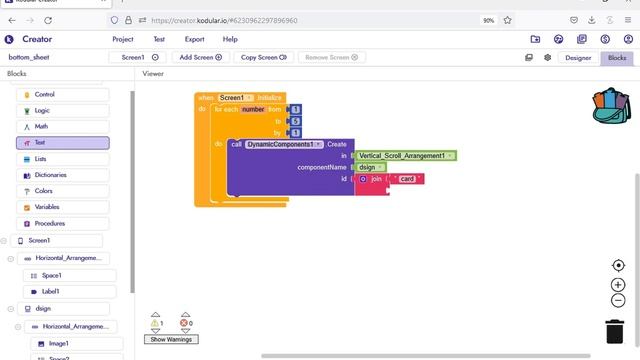Switch to the Blocks view
Image resolution: width=640 pixels, height=360 pixels.
(617, 58)
